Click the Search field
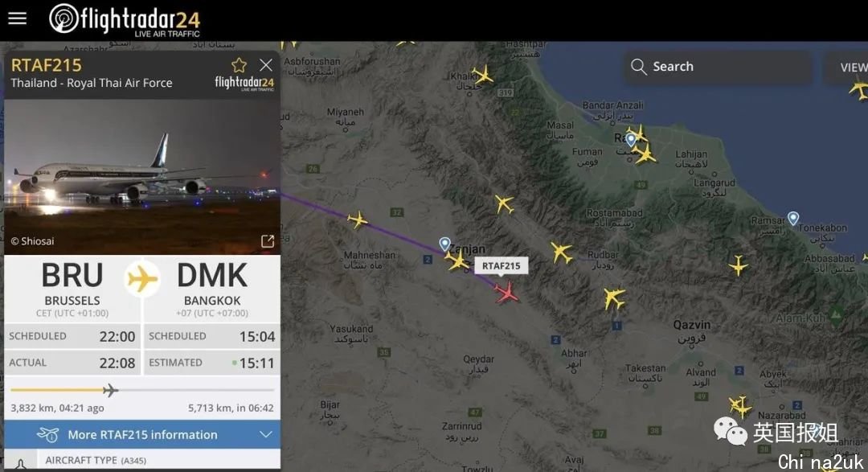The image size is (868, 472). 719,67
